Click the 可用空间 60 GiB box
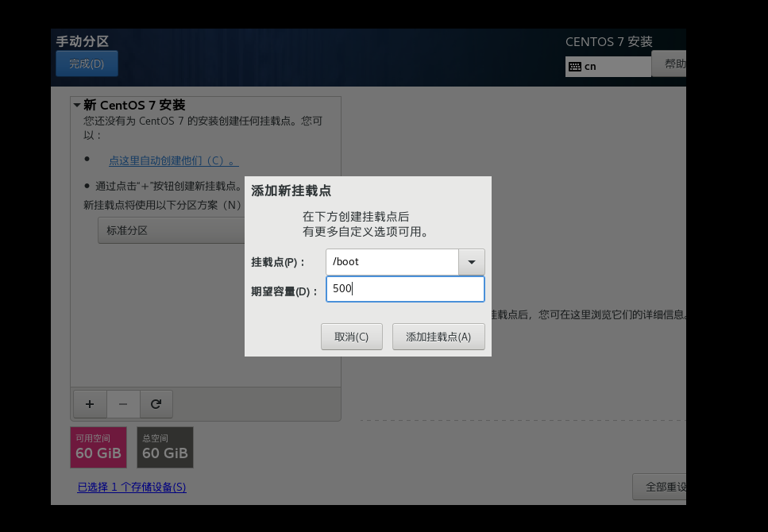Viewport: 768px width, 532px height. (x=98, y=447)
